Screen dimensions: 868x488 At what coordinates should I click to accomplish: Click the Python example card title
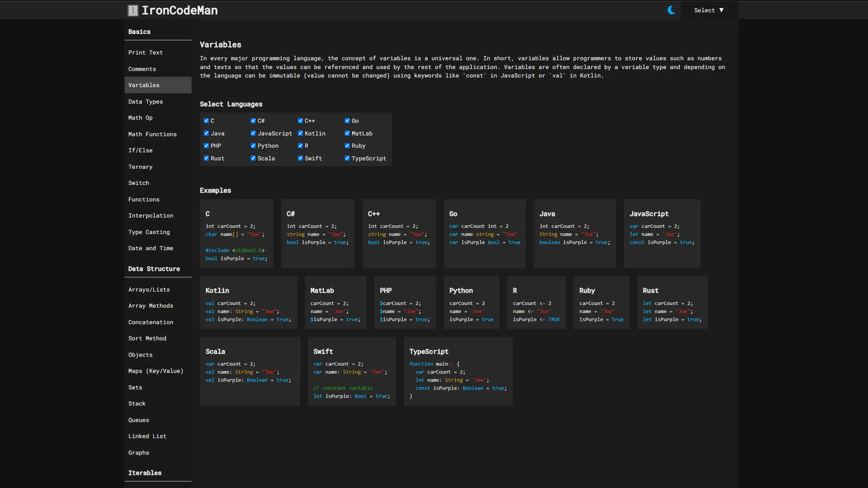click(461, 291)
